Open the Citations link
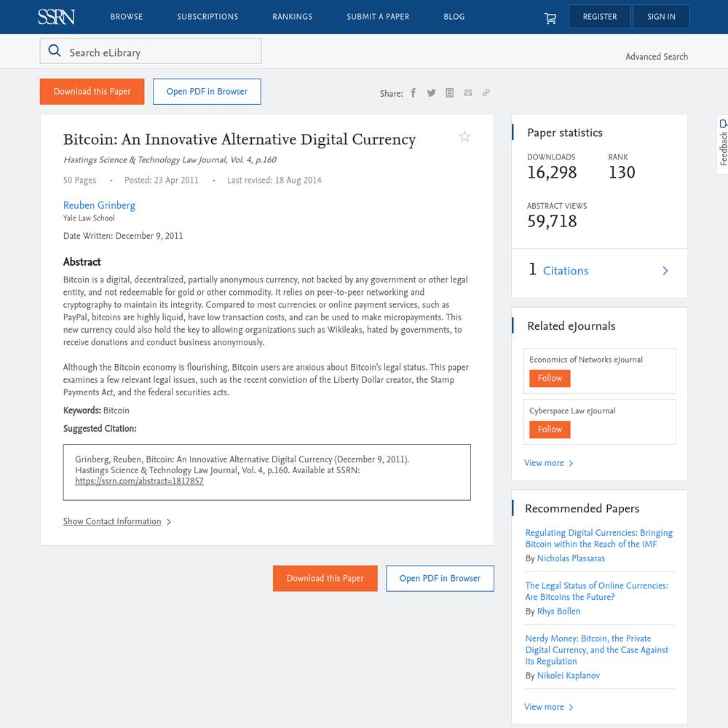728x728 pixels. click(566, 271)
